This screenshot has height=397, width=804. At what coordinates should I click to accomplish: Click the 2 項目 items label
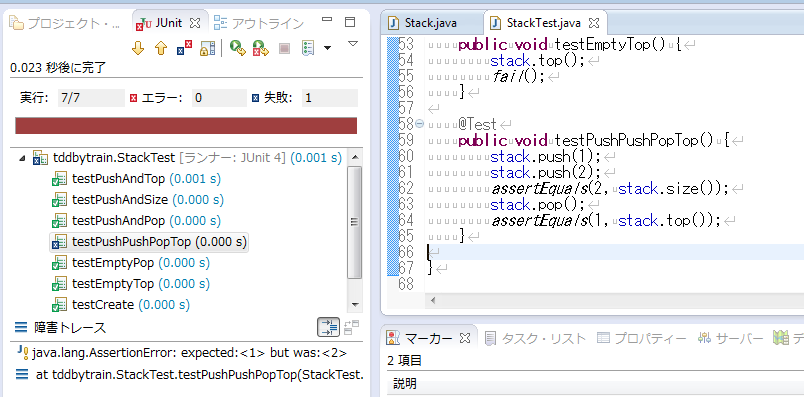[x=405, y=361]
